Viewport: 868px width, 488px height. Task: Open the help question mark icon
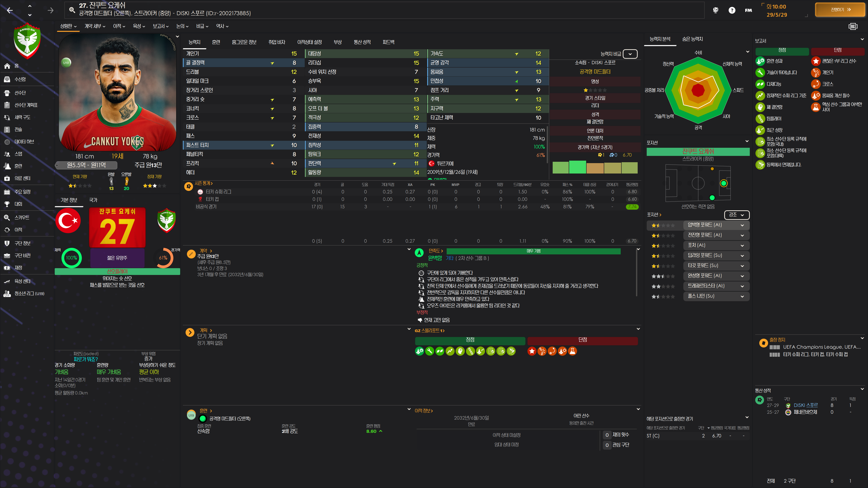(732, 10)
